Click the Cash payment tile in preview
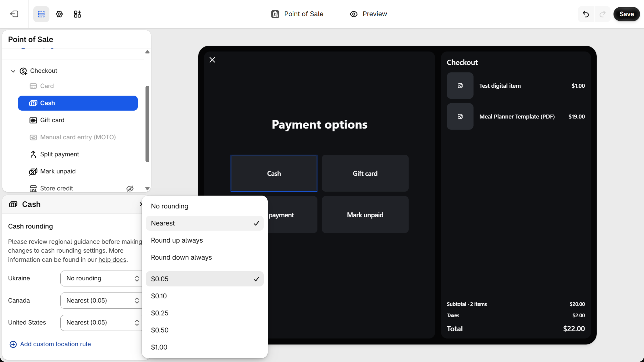Screen dimensions: 644x362 coord(274,173)
